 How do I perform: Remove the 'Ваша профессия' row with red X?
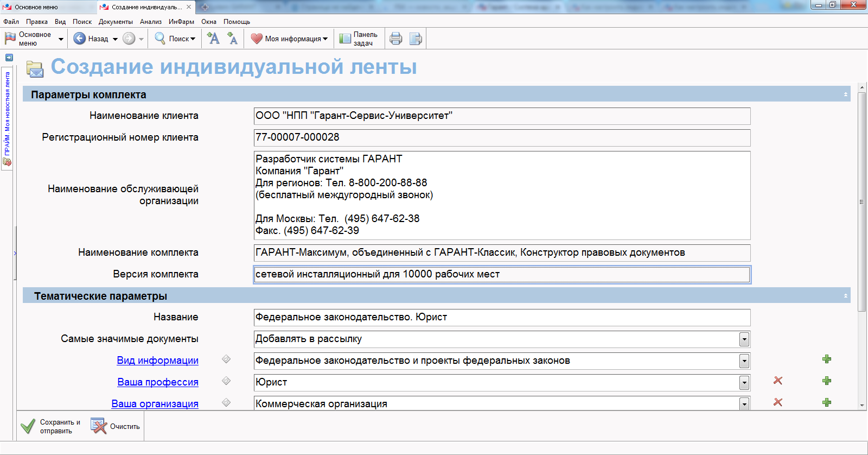[x=778, y=381]
